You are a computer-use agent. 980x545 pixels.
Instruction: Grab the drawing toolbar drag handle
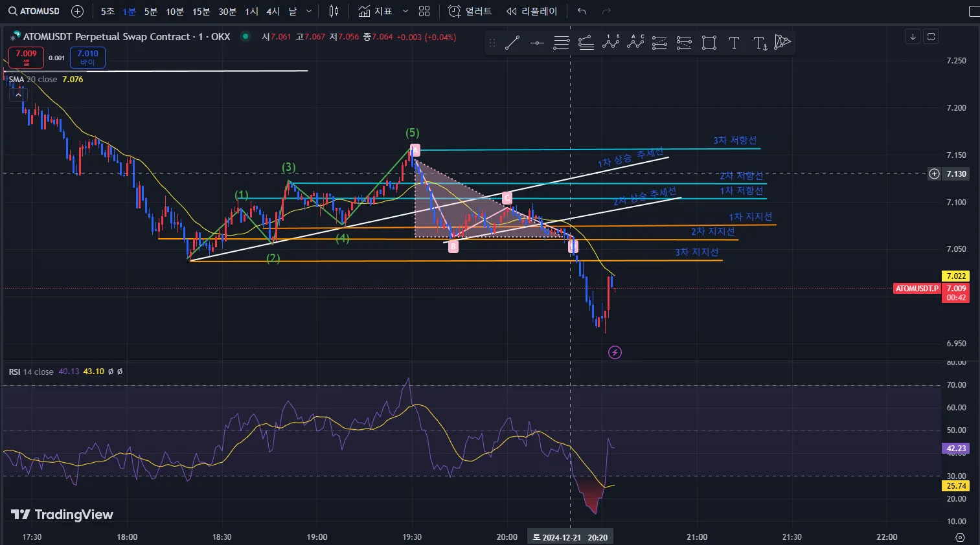(492, 43)
